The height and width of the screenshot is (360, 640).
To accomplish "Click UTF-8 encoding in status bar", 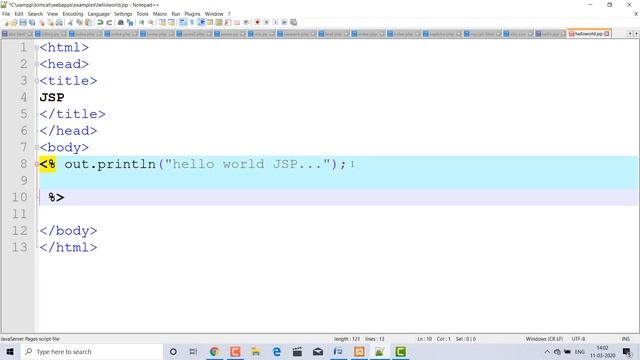I will coord(578,339).
